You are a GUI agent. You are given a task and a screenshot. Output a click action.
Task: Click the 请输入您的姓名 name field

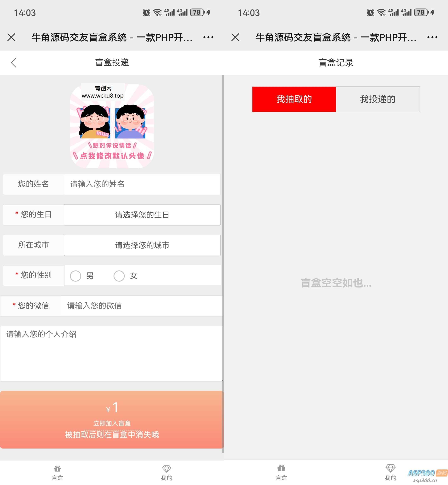coord(142,184)
